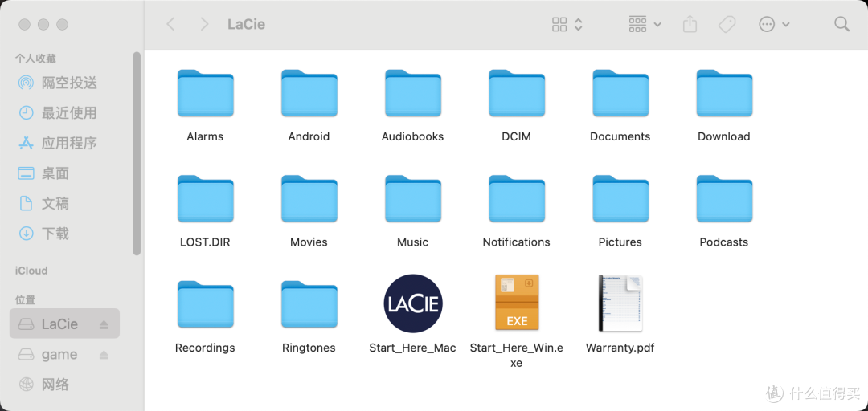Image resolution: width=868 pixels, height=411 pixels.
Task: Open 网络 in the sidebar
Action: click(65, 384)
